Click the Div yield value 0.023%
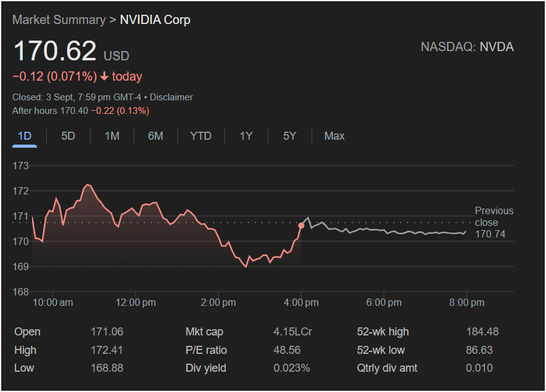 291,368
